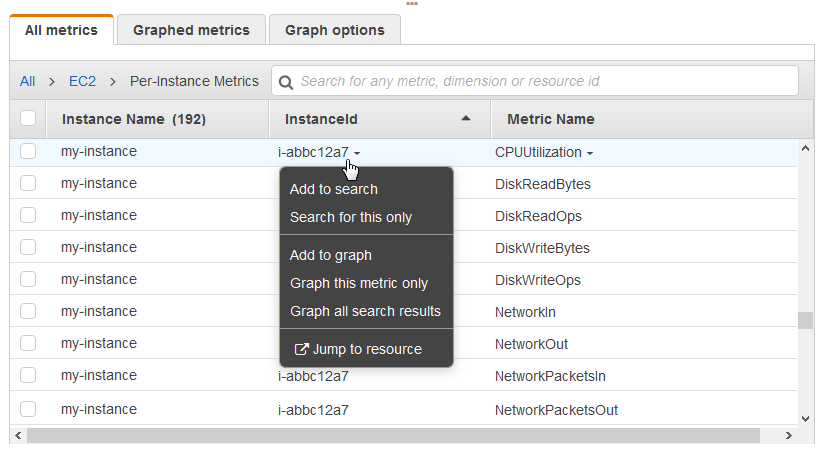Screen dimensions: 820x451
Task: Open the CPUUtilization metric dropdown arrow
Action: [x=590, y=153]
